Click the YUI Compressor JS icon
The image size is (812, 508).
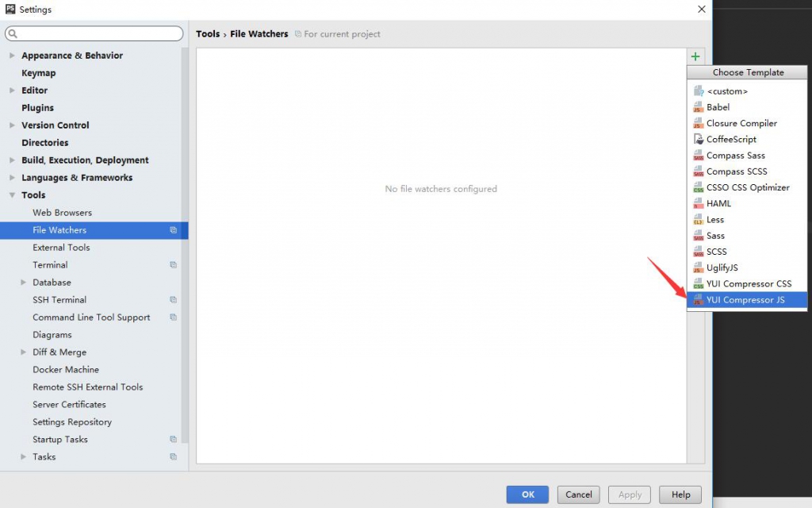[698, 300]
